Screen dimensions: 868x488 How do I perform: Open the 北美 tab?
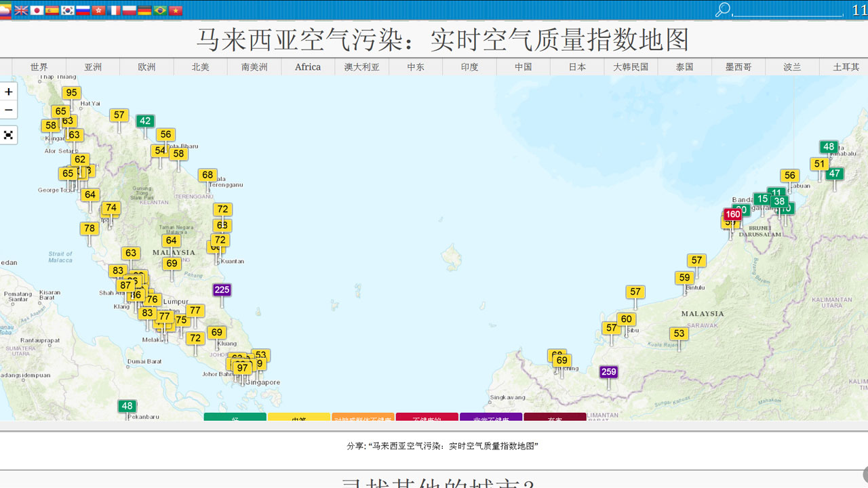pos(201,66)
